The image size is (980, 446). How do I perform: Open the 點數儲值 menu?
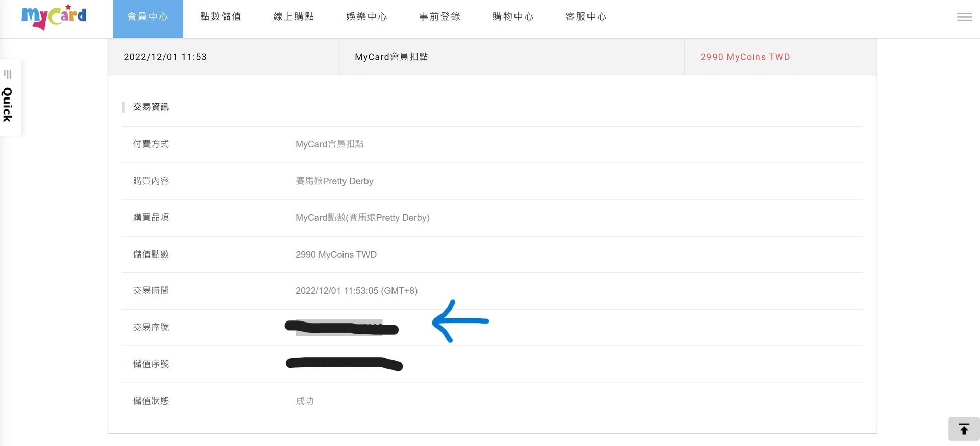point(220,17)
